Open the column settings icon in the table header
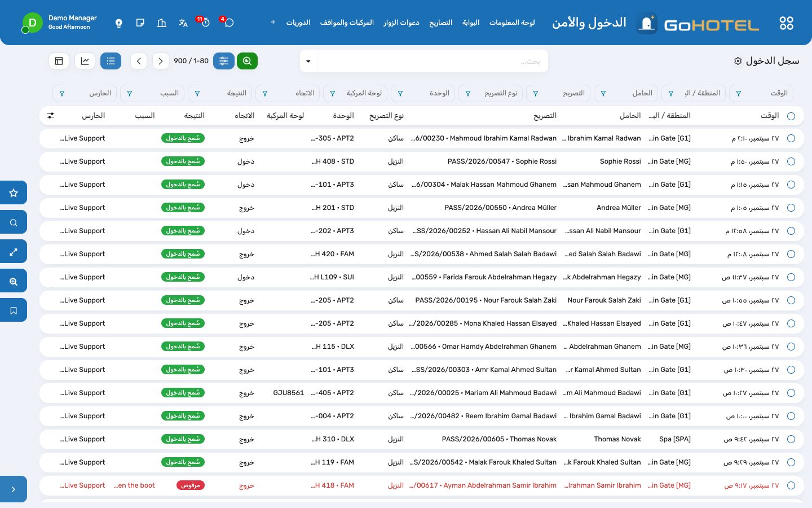 [x=51, y=116]
